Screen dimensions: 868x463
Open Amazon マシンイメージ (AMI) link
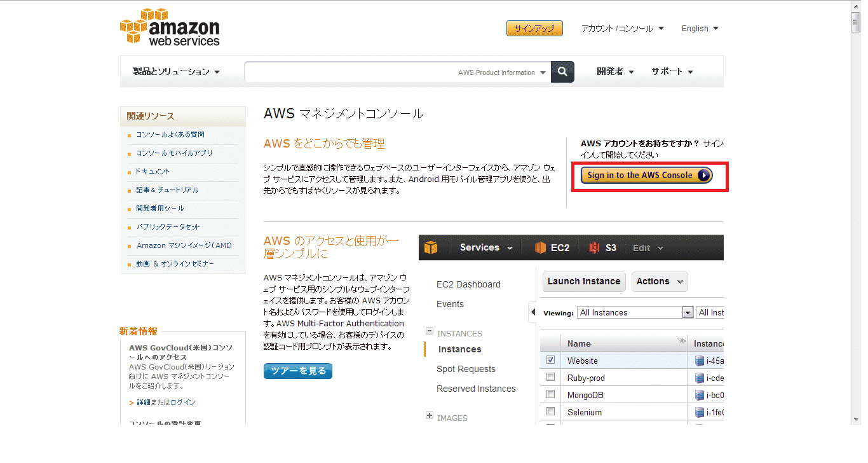184,245
